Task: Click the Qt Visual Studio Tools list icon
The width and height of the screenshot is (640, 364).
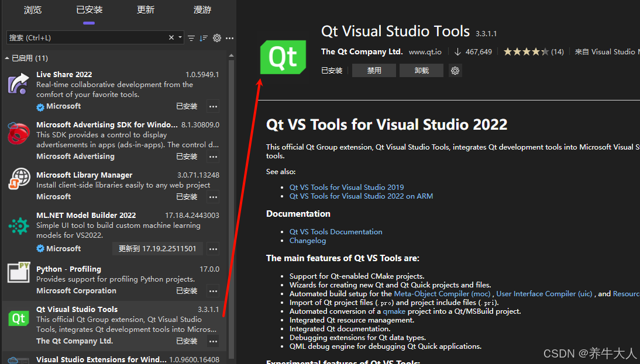Action: tap(19, 318)
